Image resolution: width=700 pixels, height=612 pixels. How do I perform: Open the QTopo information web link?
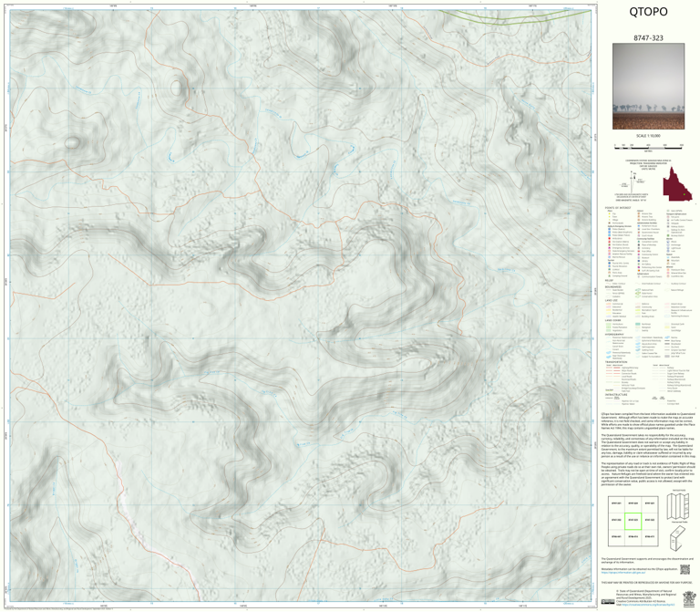(623, 572)
